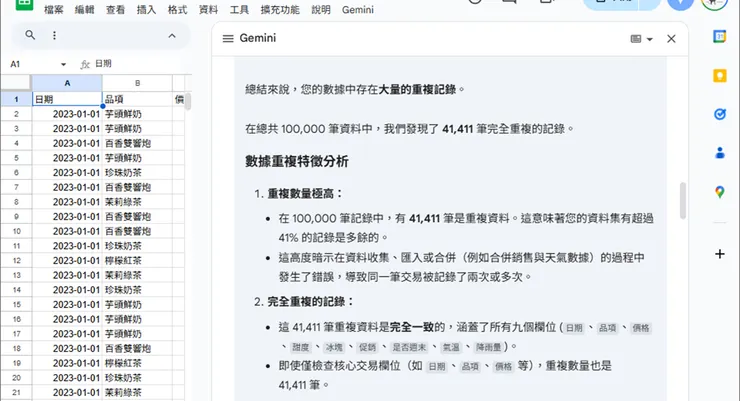Click the 數據重複特徵分析 heading
The image size is (740, 401).
[296, 161]
